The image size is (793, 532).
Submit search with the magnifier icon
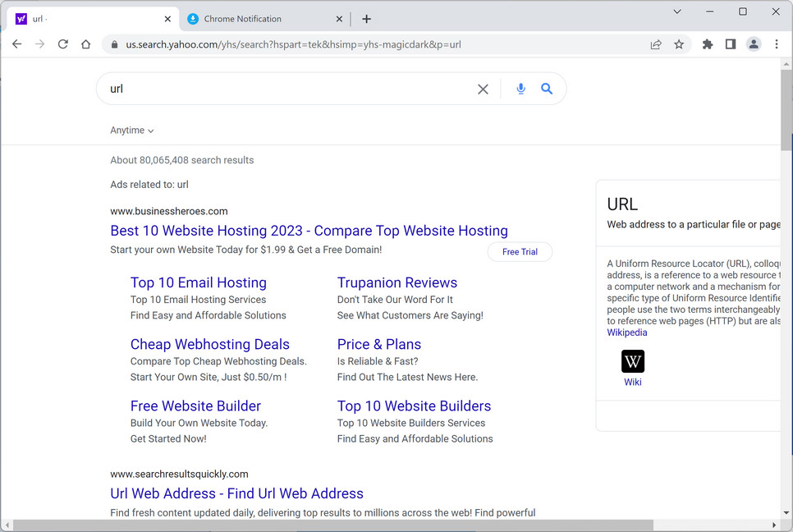[x=547, y=89]
